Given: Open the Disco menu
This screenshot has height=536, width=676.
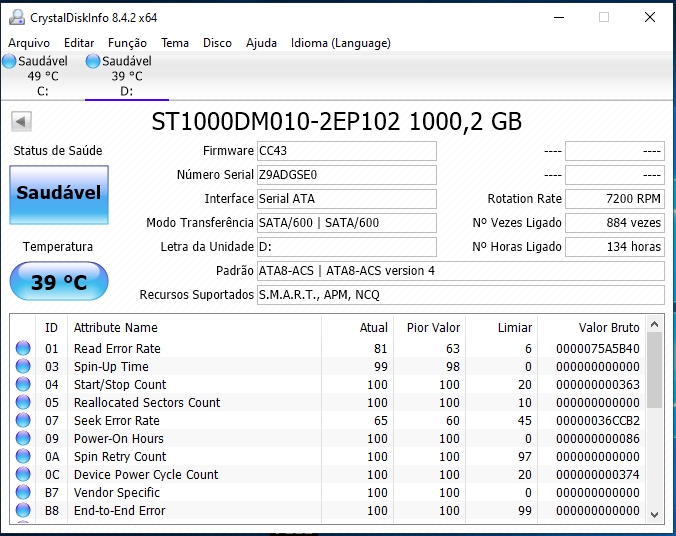Looking at the screenshot, I should pyautogui.click(x=217, y=43).
